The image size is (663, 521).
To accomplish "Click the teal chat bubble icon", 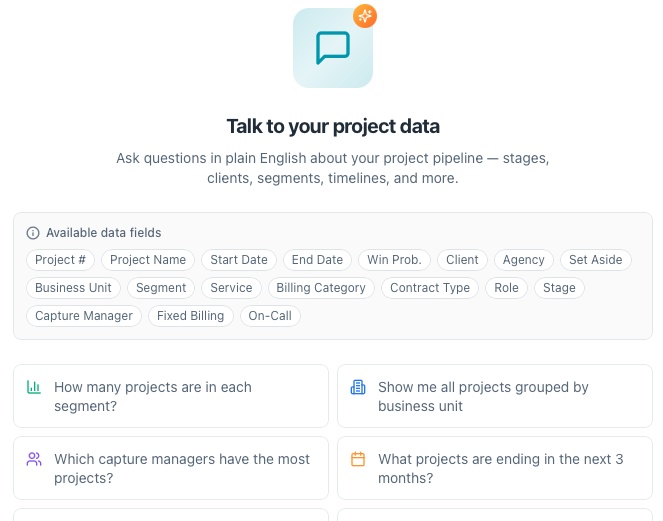I will click(x=333, y=48).
